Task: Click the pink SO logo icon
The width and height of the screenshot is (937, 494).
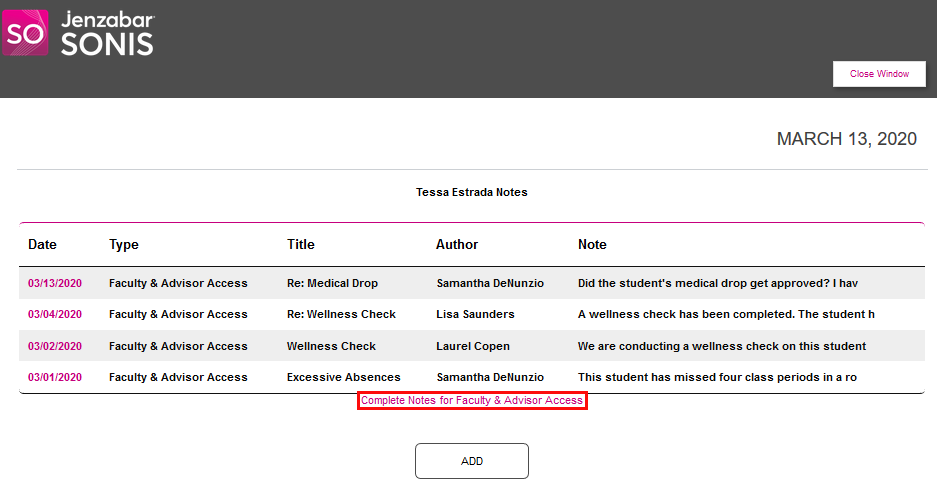Action: click(25, 32)
